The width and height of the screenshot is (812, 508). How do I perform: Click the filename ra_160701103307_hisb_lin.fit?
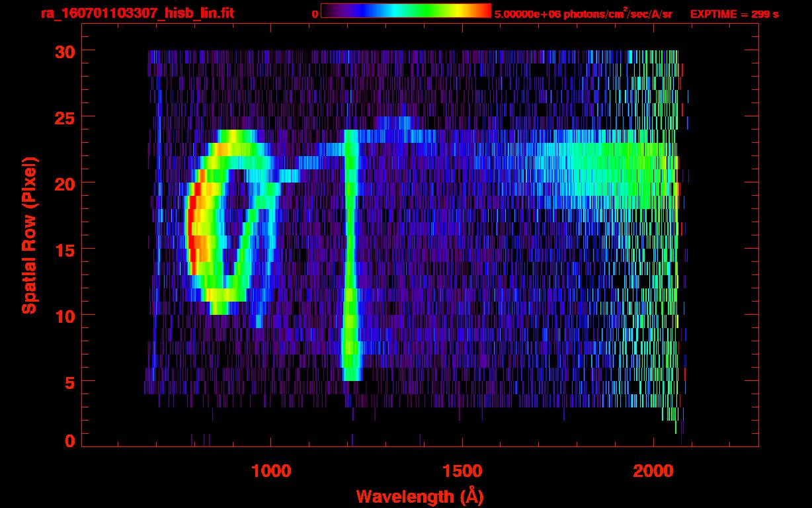(x=137, y=13)
